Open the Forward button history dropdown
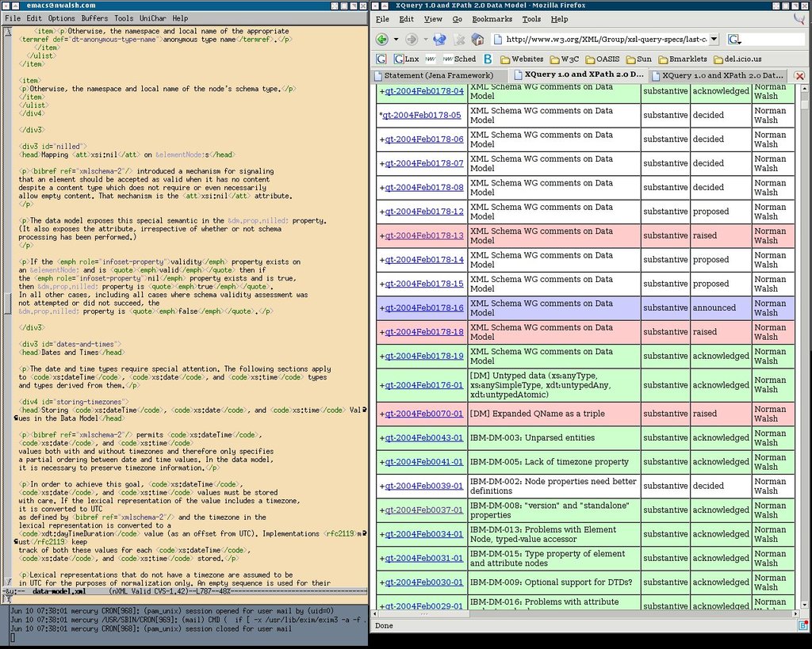 (x=426, y=40)
